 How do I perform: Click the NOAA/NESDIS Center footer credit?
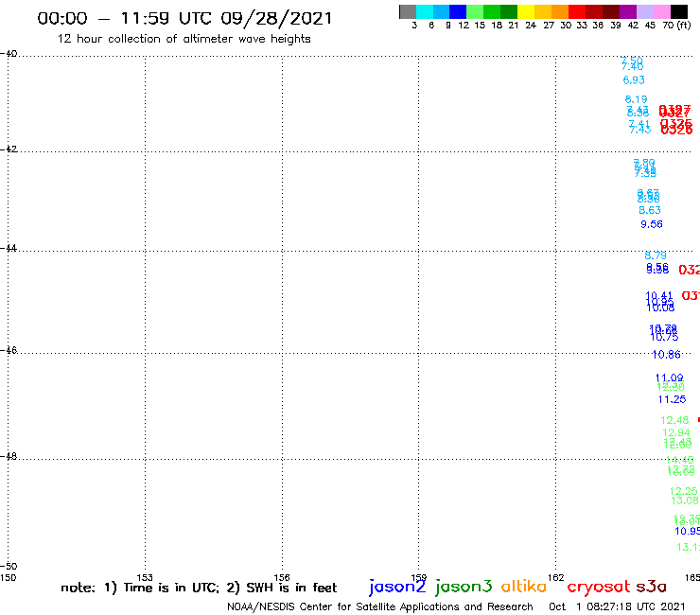(x=380, y=606)
